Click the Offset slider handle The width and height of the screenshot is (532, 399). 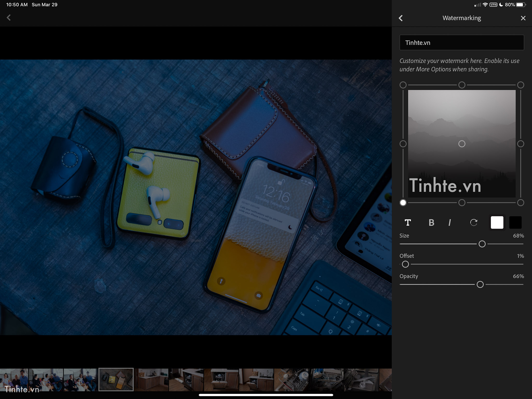click(x=405, y=264)
